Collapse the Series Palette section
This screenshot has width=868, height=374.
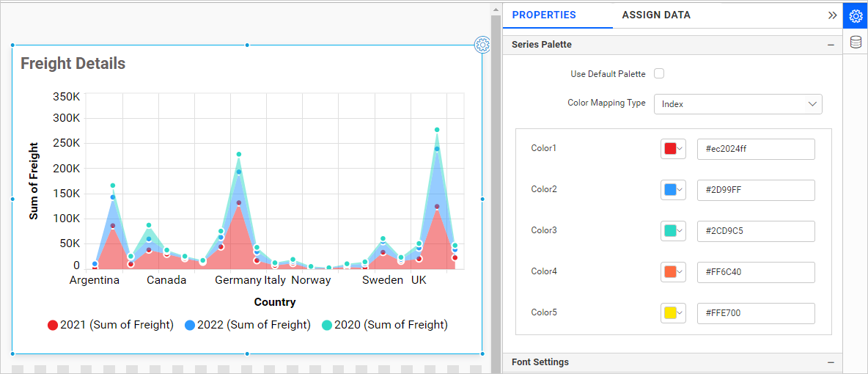[x=831, y=45]
